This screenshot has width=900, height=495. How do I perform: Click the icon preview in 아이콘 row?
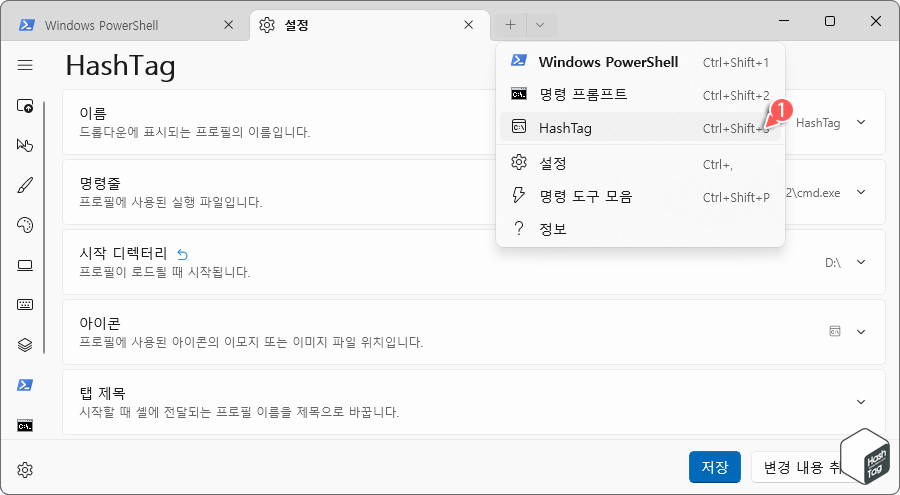click(x=835, y=331)
